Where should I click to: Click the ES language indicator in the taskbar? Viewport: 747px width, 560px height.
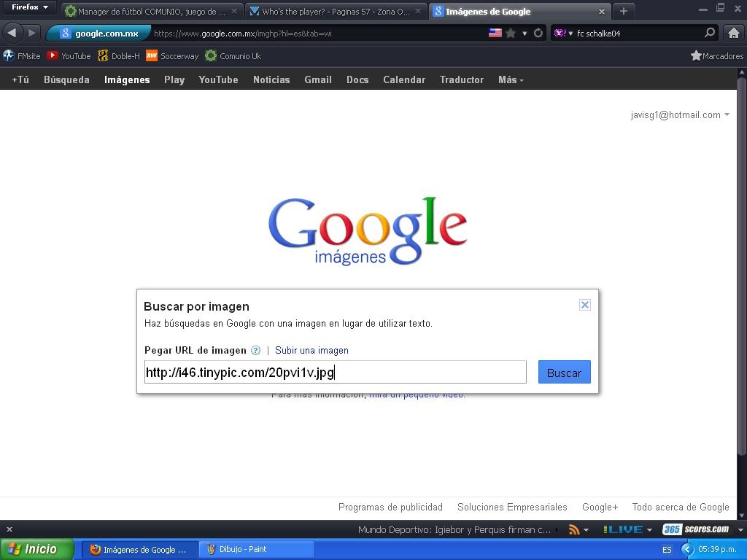point(667,550)
